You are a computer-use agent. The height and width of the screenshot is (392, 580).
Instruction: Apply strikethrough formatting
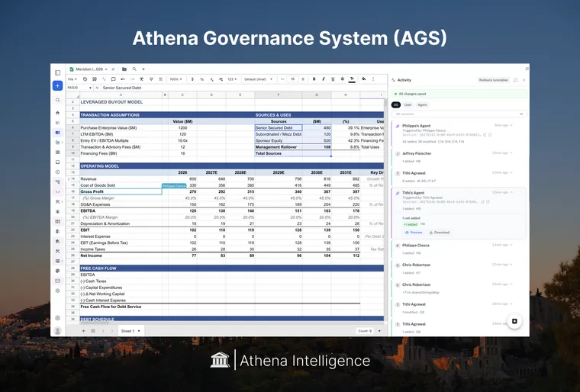[x=342, y=79]
